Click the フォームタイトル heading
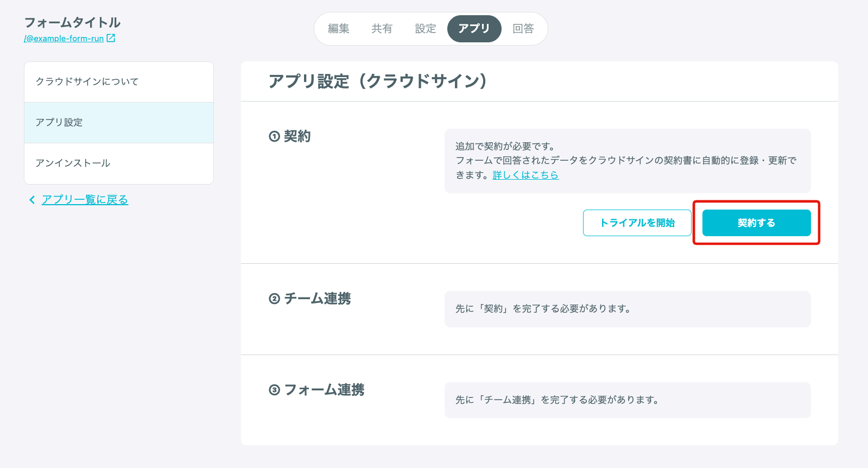Image resolution: width=868 pixels, height=468 pixels. click(x=72, y=22)
